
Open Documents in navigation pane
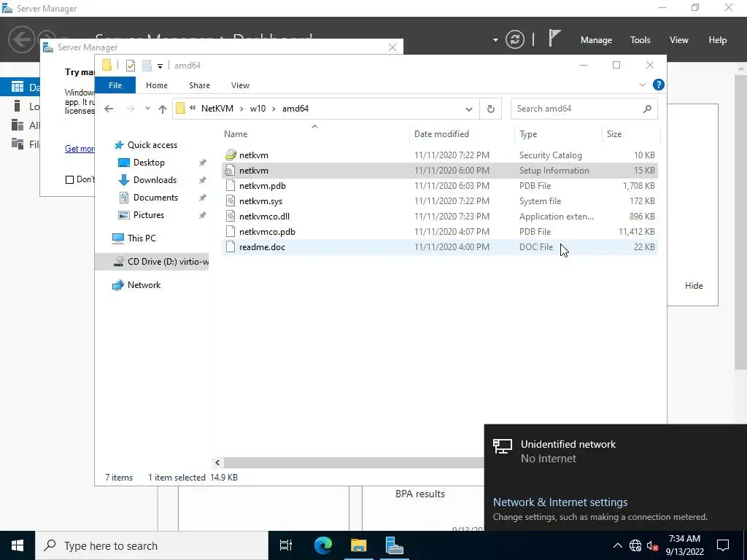(155, 198)
